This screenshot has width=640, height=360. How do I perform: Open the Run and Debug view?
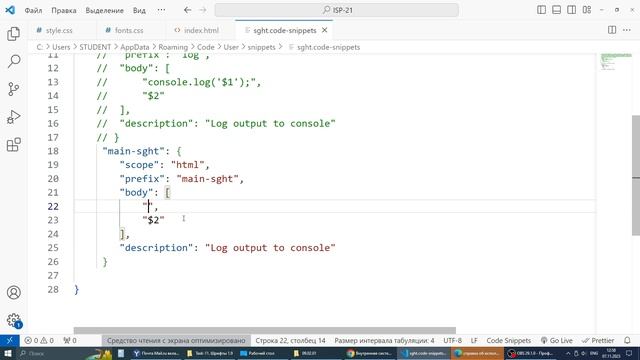[13, 117]
